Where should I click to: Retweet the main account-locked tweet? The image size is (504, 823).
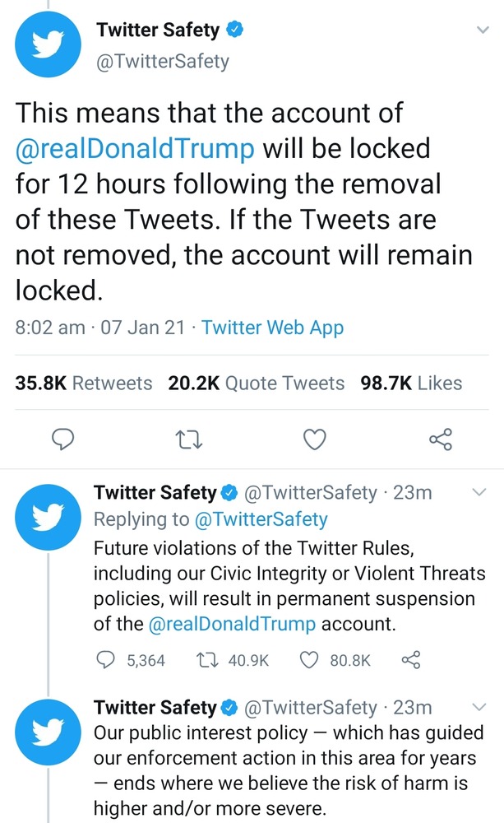[x=189, y=439]
